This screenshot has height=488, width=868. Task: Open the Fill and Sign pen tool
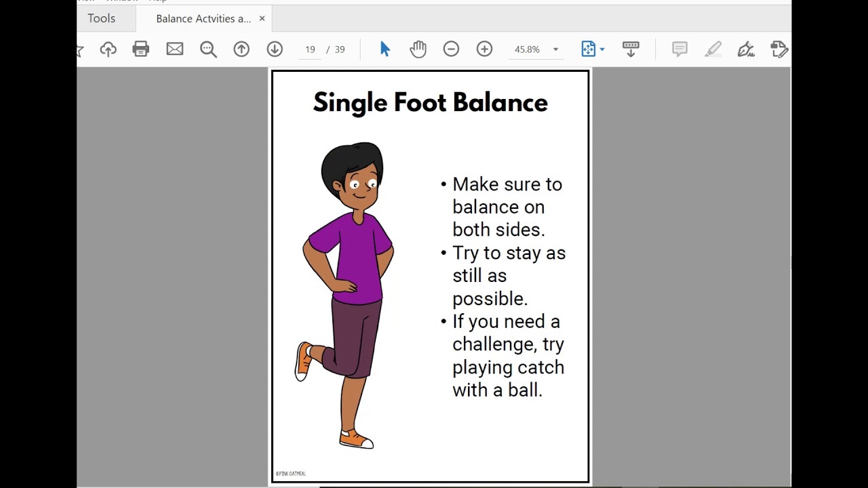point(746,49)
